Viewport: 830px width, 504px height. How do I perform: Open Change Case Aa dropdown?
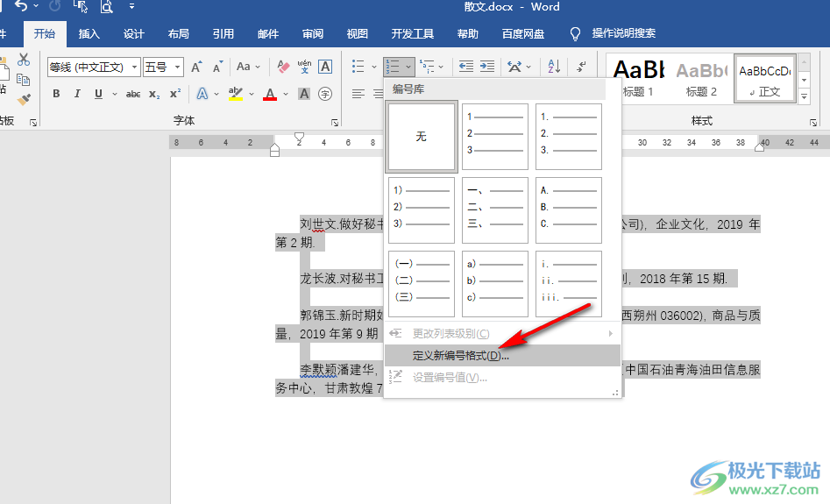[248, 67]
